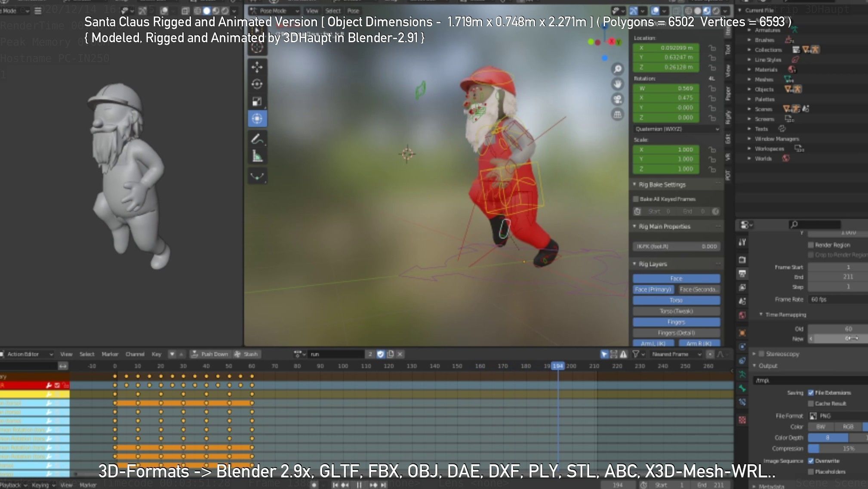Viewport: 868px width, 489px height.
Task: Open the Key menu in Action Editor
Action: [157, 354]
